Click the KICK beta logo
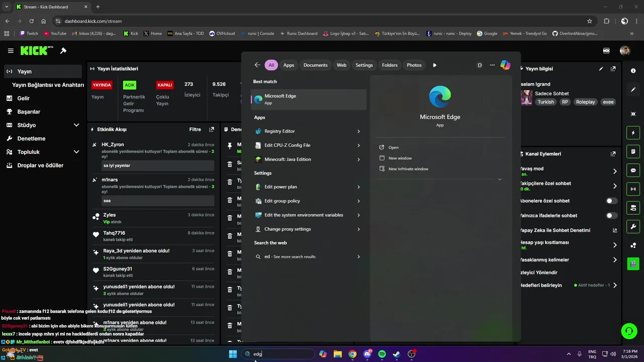 click(x=37, y=50)
